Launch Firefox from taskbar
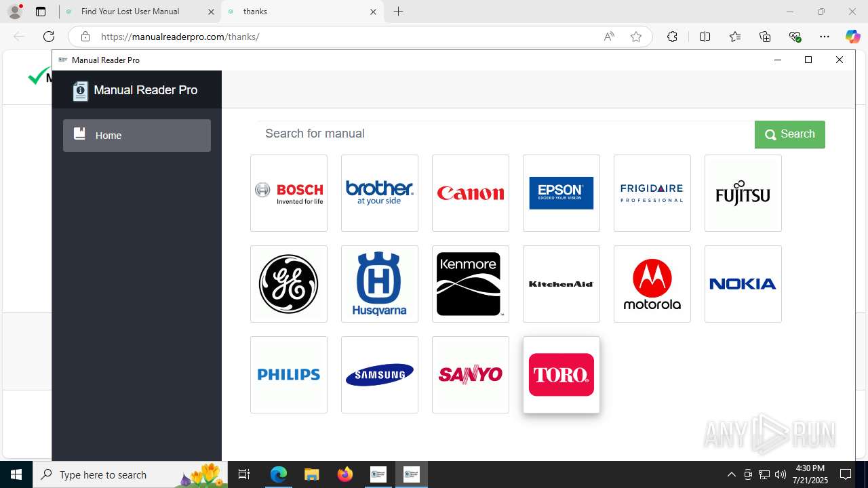868x488 pixels. pos(344,474)
